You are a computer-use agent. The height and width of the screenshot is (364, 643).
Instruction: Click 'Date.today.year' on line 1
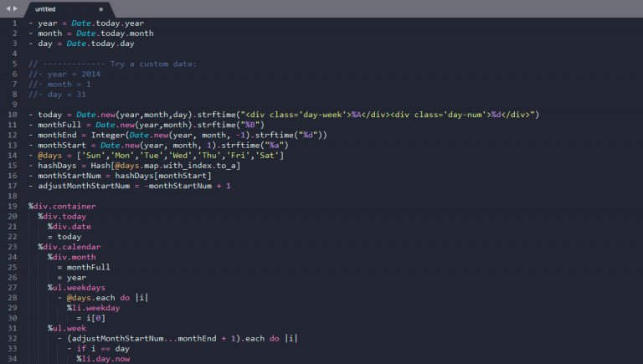coord(108,23)
